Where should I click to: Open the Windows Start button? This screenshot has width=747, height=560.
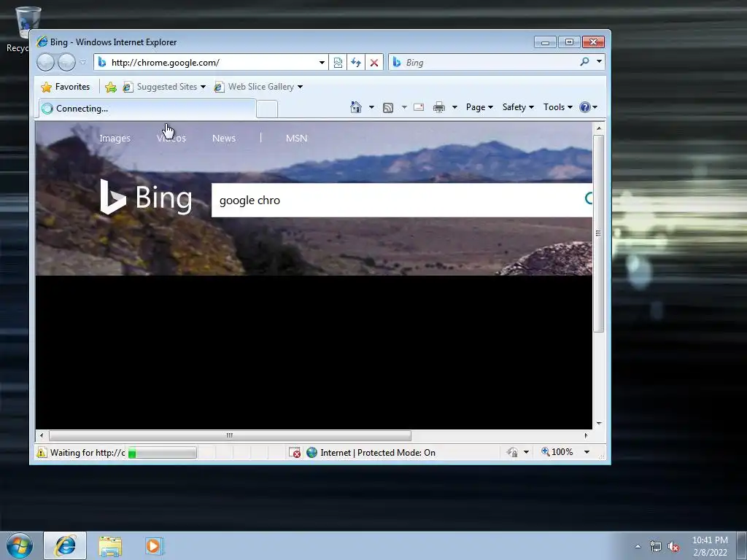coord(20,545)
